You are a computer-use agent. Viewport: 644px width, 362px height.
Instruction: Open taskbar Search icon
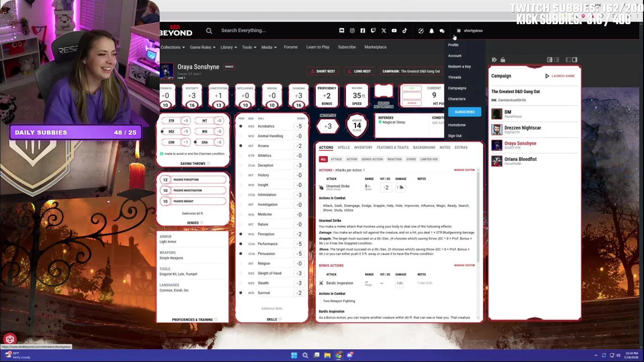(305, 355)
